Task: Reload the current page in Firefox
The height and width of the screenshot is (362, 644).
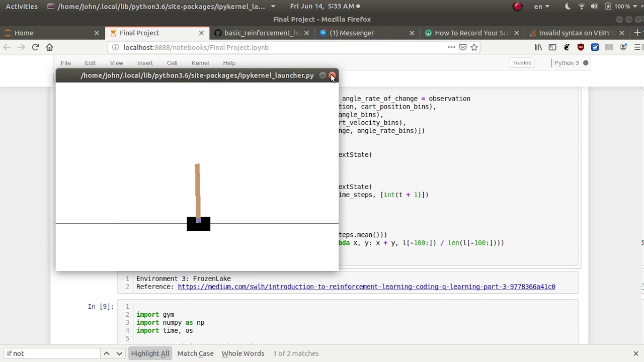Action: tap(35, 47)
